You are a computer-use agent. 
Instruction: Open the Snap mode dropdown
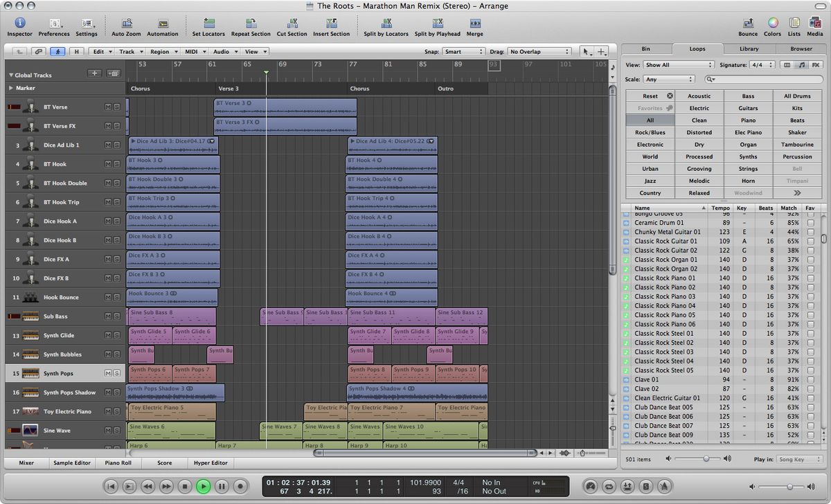tap(463, 51)
